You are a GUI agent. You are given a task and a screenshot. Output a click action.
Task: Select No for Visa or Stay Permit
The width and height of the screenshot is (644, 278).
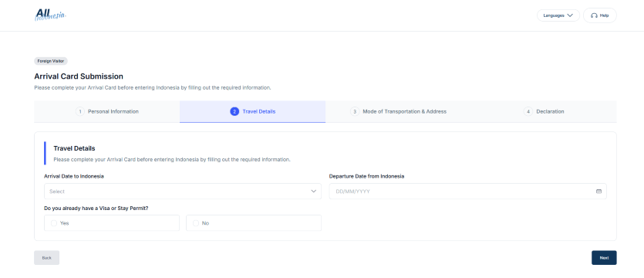tap(254, 223)
